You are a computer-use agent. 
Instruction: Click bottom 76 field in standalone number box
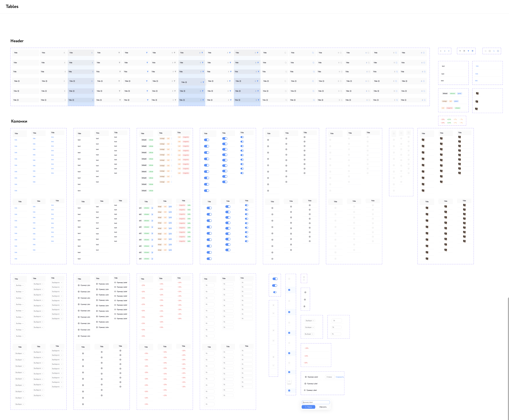point(336,334)
